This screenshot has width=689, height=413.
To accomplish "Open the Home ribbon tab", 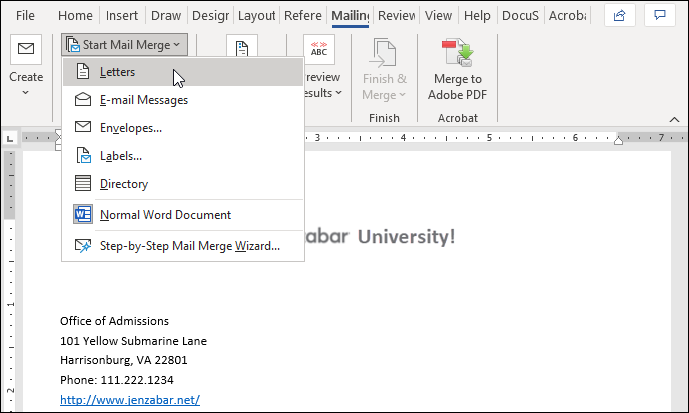I will 75,16.
